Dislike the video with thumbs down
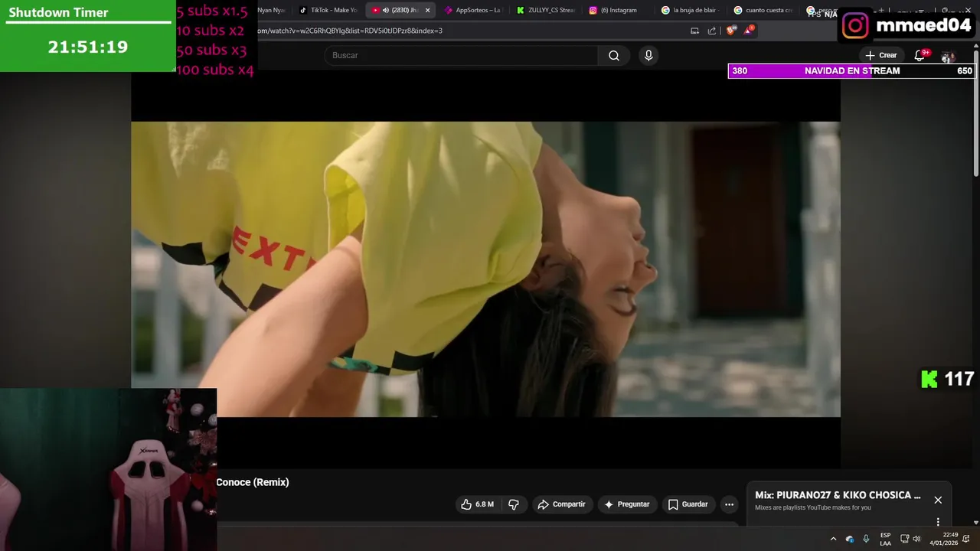 click(513, 504)
